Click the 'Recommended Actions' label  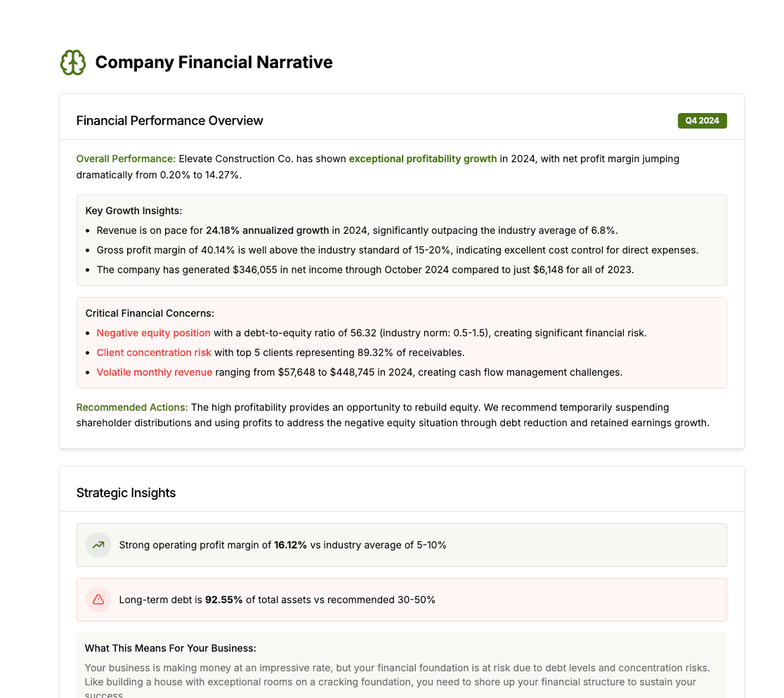pyautogui.click(x=131, y=407)
